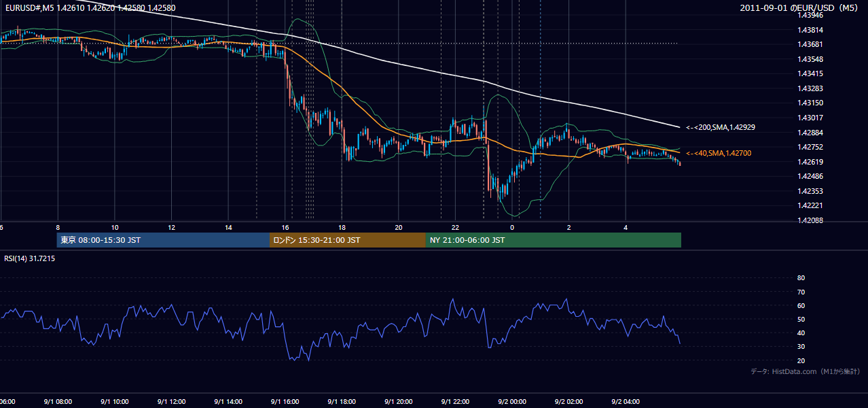Click the London 15:30-21:00 JST session bar
The width and height of the screenshot is (868, 408).
(348, 240)
